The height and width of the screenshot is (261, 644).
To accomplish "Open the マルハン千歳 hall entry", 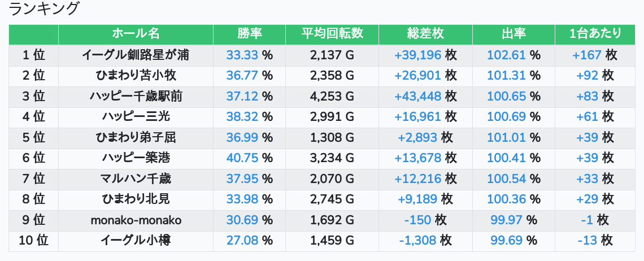I will (x=136, y=179).
